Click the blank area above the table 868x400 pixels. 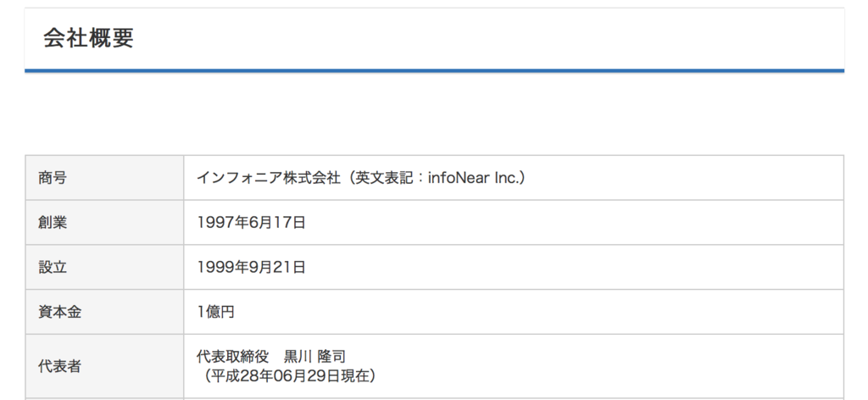(x=434, y=114)
